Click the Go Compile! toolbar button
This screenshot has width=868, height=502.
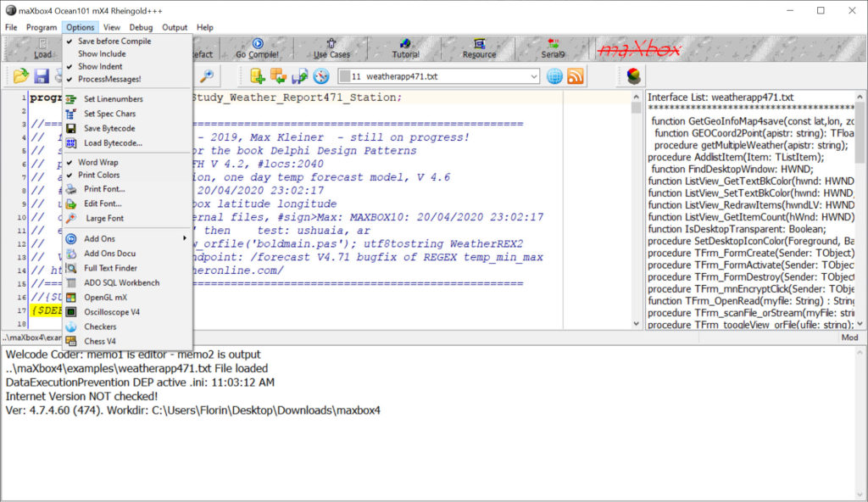[x=257, y=49]
